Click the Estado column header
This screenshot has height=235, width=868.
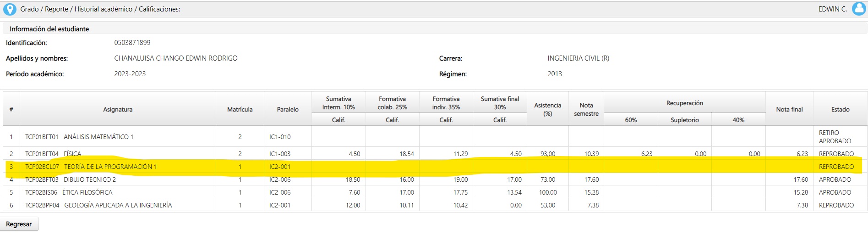click(840, 109)
